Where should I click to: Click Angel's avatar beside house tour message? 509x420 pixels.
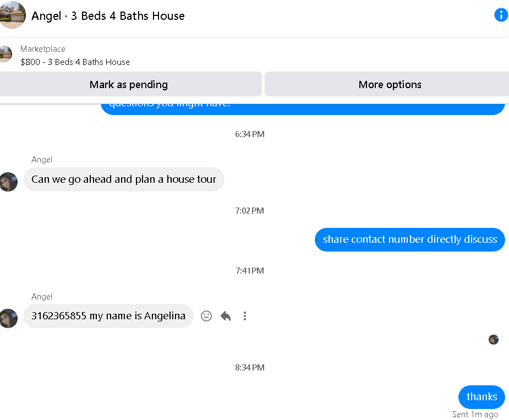tap(8, 182)
